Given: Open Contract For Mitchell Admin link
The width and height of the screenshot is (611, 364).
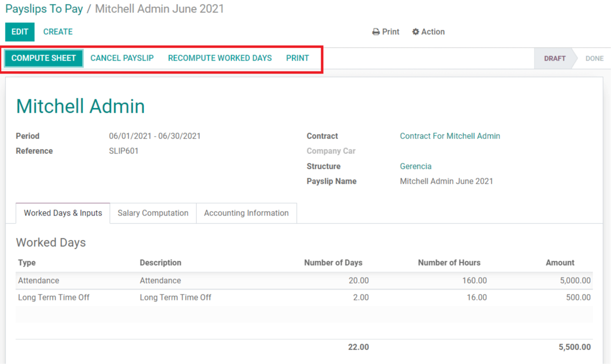Looking at the screenshot, I should pyautogui.click(x=450, y=136).
